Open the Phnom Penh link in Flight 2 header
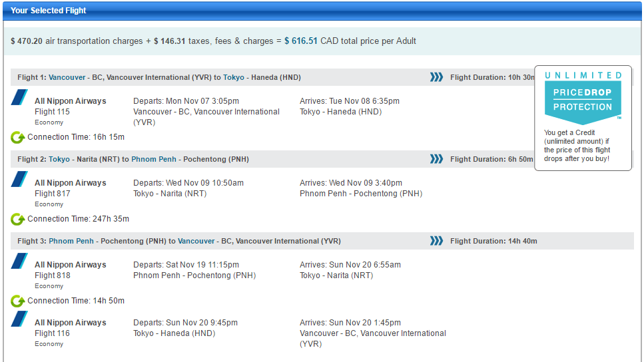 [x=153, y=159]
